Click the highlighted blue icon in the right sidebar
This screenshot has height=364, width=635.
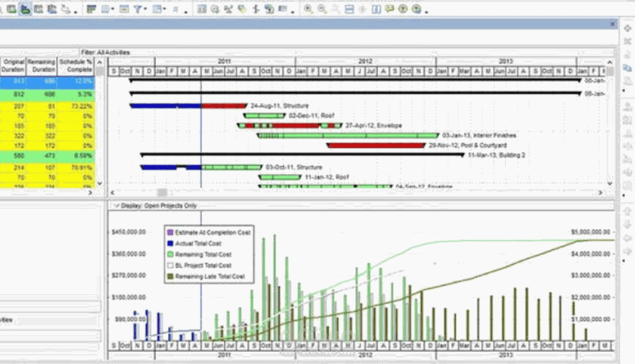[627, 67]
